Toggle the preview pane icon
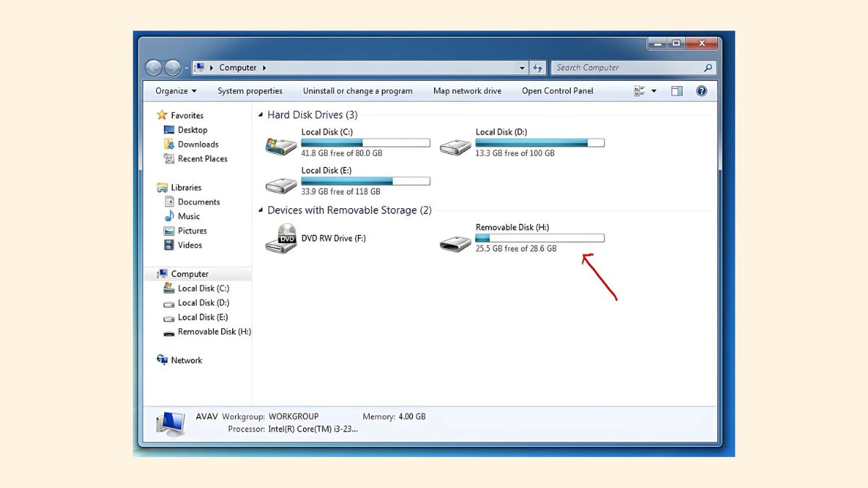 (677, 91)
